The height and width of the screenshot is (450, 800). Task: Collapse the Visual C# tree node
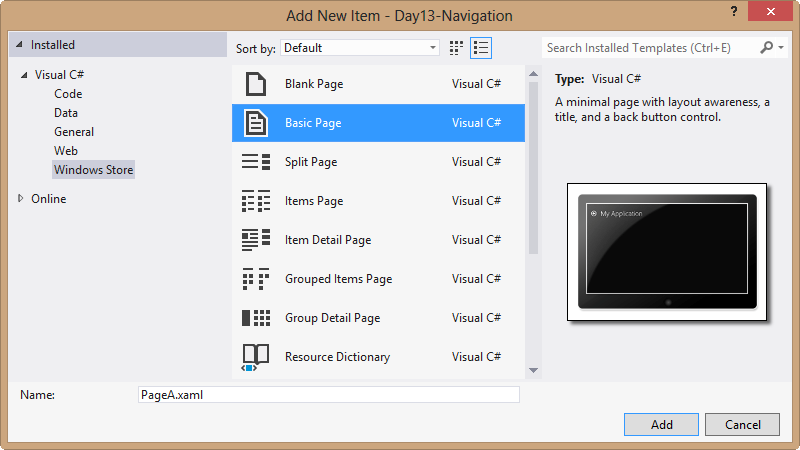pos(24,75)
